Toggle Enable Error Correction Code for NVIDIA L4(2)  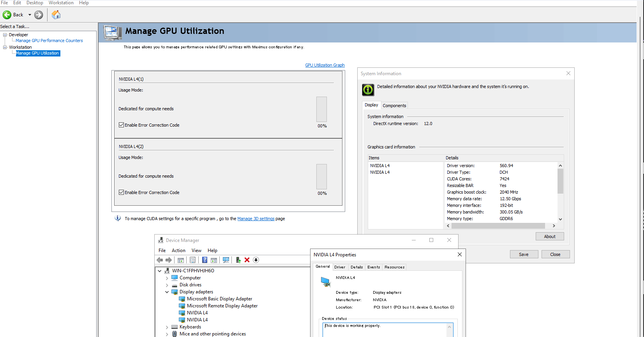click(121, 192)
